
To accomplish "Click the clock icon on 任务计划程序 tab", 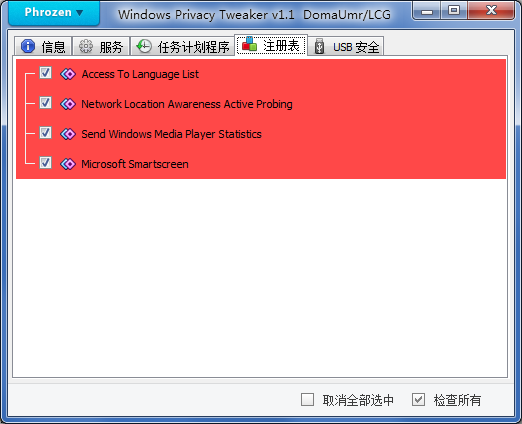I will click(x=144, y=46).
